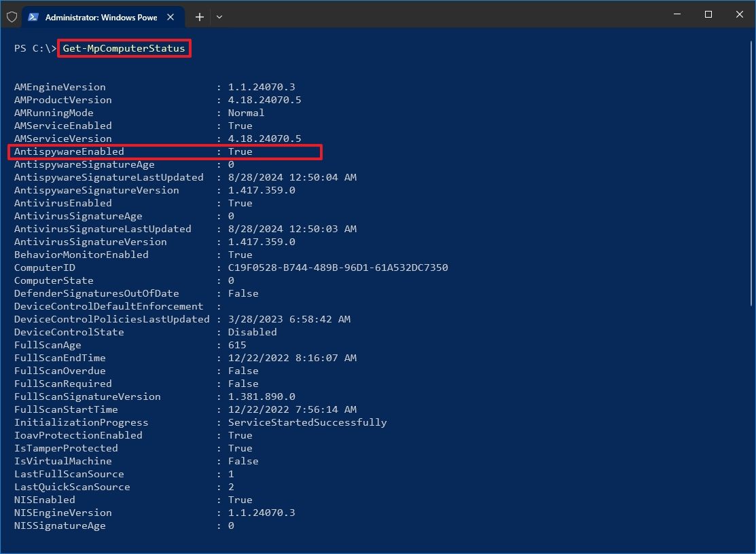This screenshot has height=554, width=756.
Task: Click the shield icon in the title bar
Action: [12, 16]
